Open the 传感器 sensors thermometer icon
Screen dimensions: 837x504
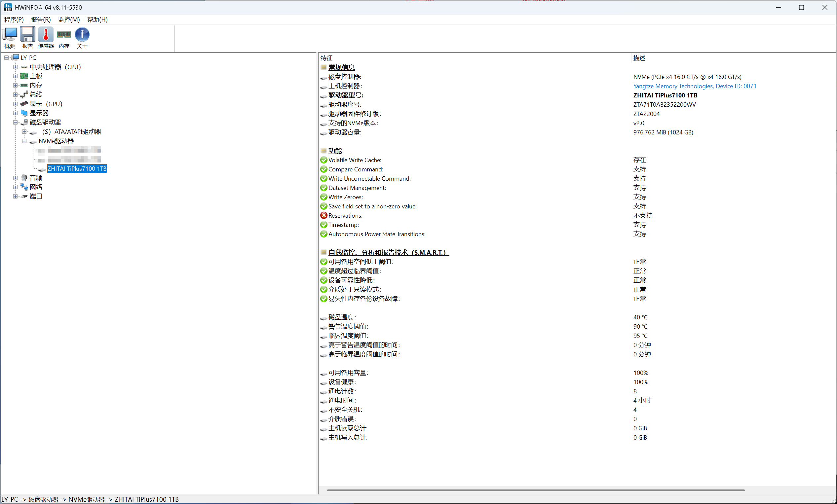[x=46, y=37]
